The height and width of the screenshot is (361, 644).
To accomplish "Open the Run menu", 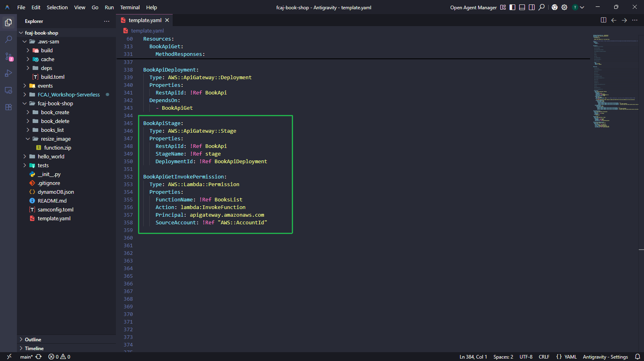I will (109, 7).
